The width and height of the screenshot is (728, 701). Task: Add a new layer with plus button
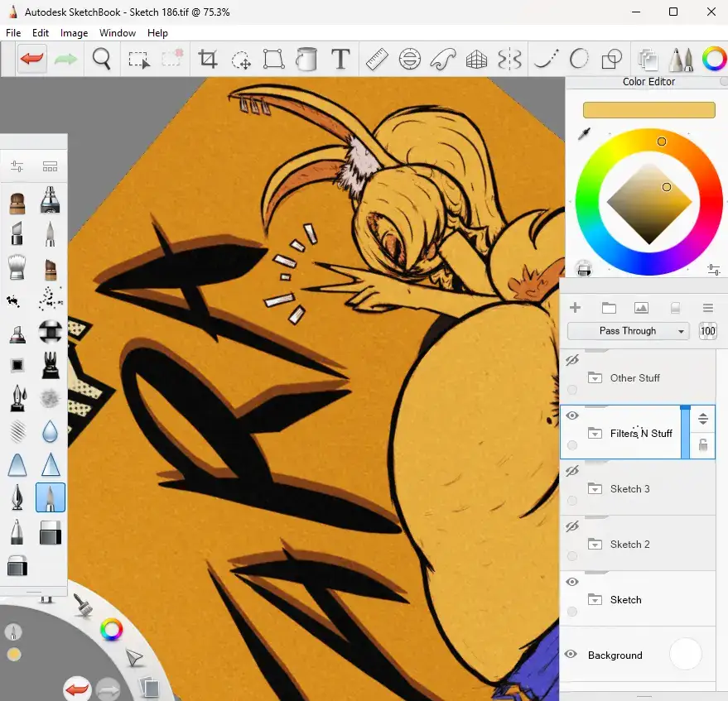pos(576,308)
